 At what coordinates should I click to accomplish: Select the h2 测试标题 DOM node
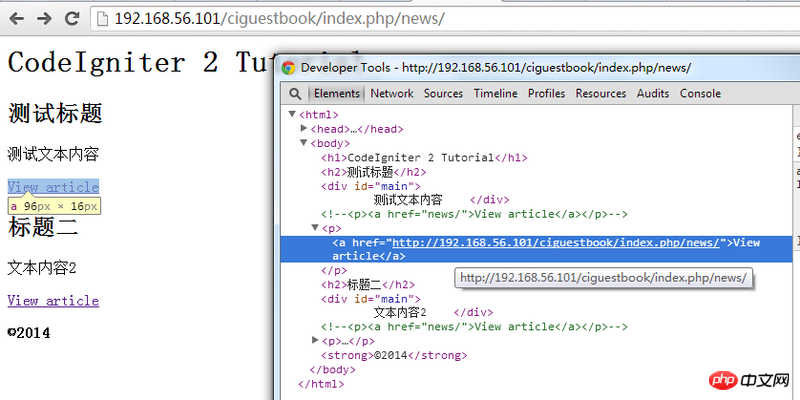pyautogui.click(x=373, y=172)
